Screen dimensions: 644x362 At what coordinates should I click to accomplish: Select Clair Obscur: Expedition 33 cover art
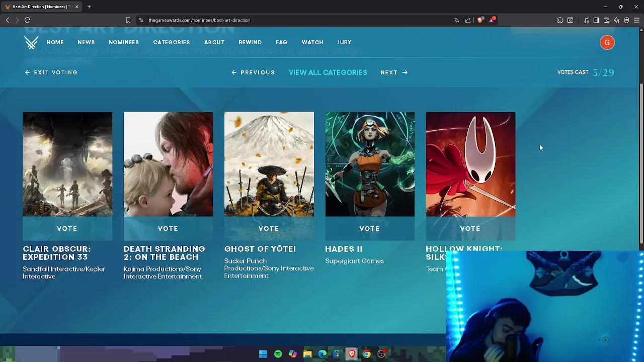tap(67, 164)
